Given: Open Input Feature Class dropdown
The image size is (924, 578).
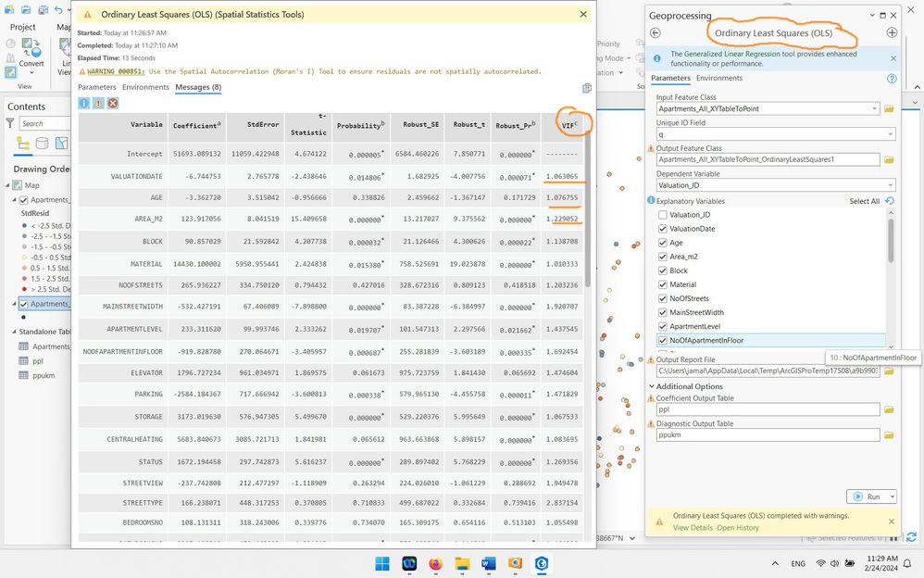Looking at the screenshot, I should (x=874, y=108).
